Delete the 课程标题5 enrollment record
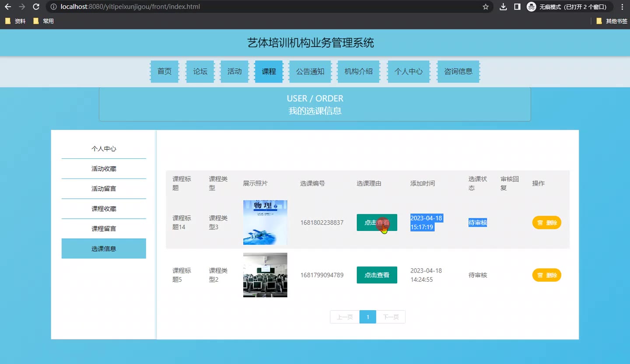This screenshot has height=364, width=630. (546, 275)
